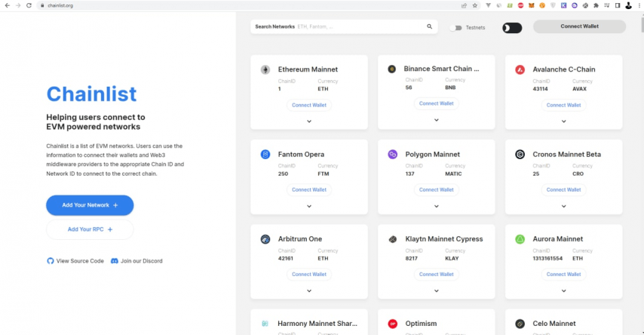Open the Chrome profile avatar
The width and height of the screenshot is (644, 335).
(628, 6)
